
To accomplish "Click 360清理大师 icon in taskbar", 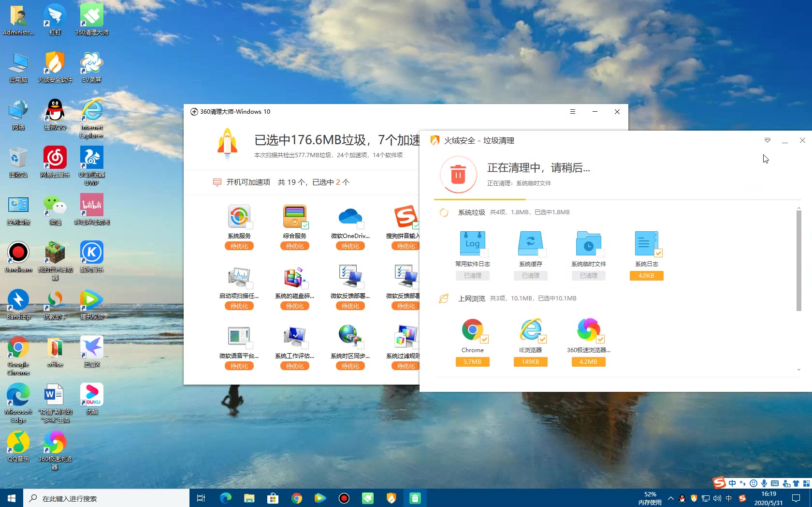I will (368, 498).
